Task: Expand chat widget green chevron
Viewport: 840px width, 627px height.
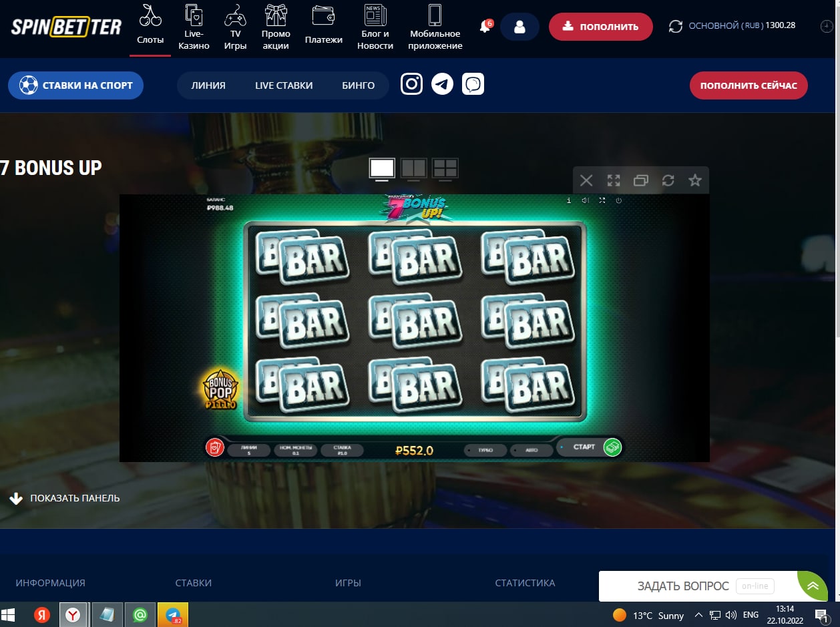Action: click(813, 586)
